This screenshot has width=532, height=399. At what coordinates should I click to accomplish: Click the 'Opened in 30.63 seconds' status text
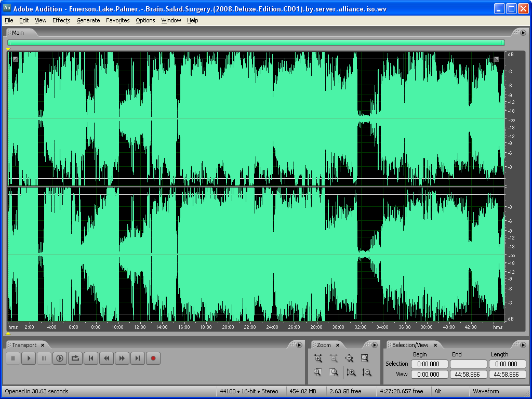37,391
